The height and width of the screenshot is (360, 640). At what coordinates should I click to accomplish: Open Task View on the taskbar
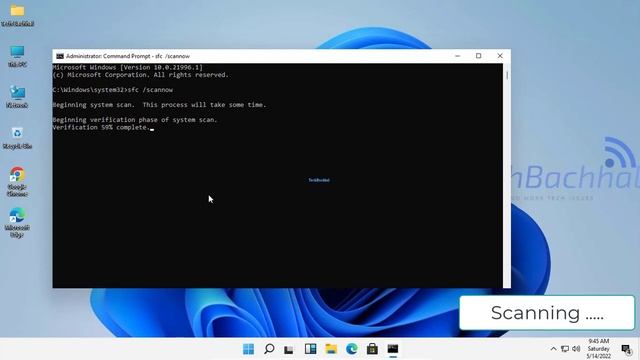[x=289, y=349]
